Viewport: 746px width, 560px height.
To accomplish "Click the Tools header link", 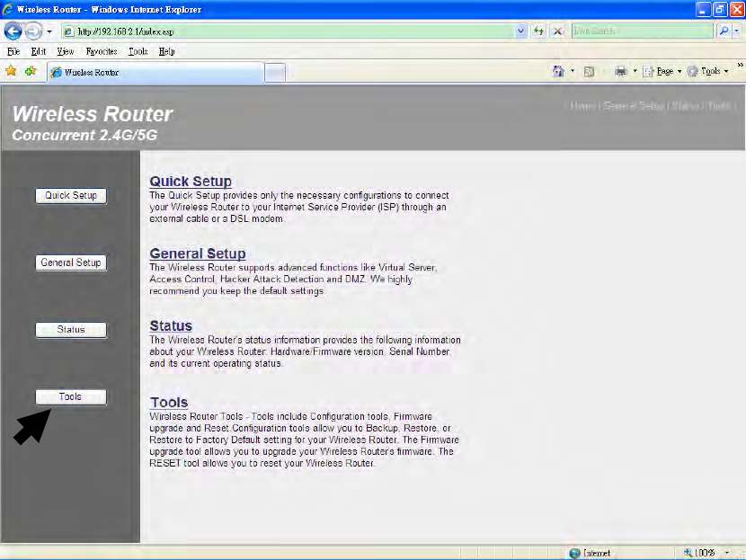I will coord(718,106).
